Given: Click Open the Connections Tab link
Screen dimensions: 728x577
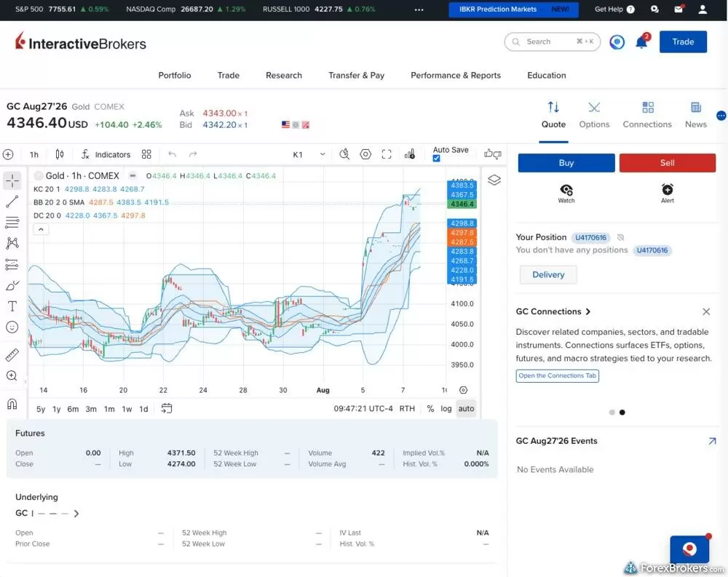Looking at the screenshot, I should coord(557,375).
